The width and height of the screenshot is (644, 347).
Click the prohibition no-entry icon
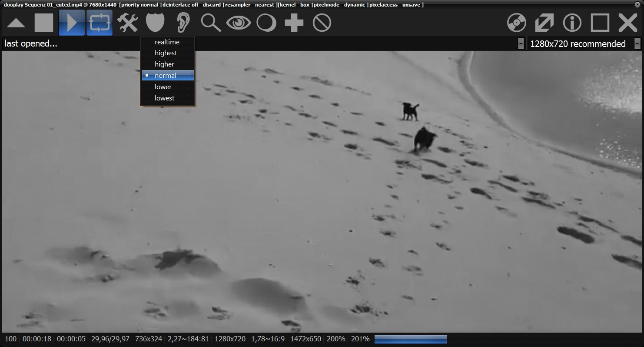(x=322, y=23)
